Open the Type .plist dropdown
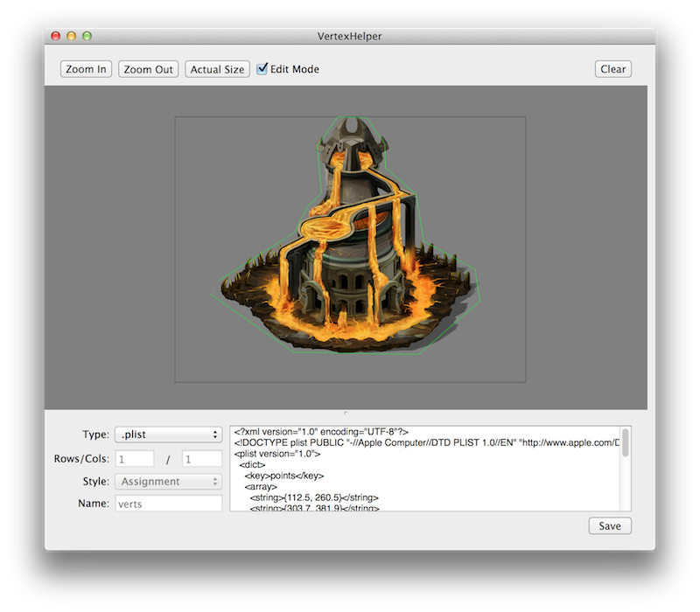This screenshot has height=612, width=700. (168, 435)
